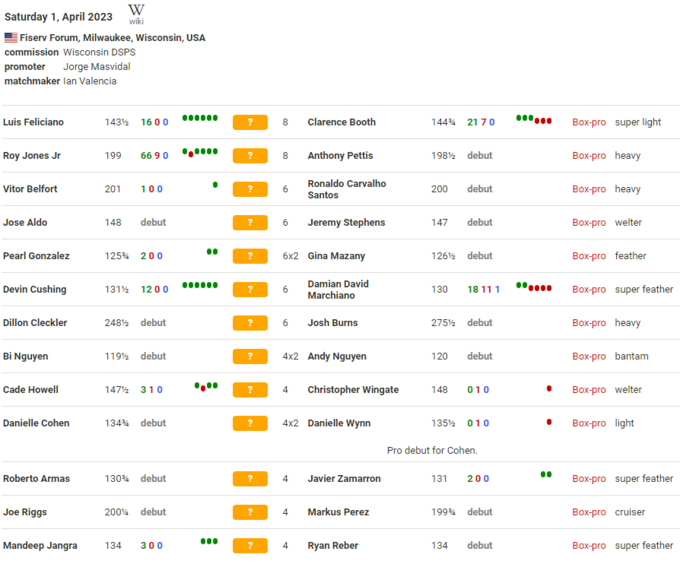The width and height of the screenshot is (680, 564).
Task: Click orange question button in Mandeep Jangra row
Action: [x=250, y=546]
